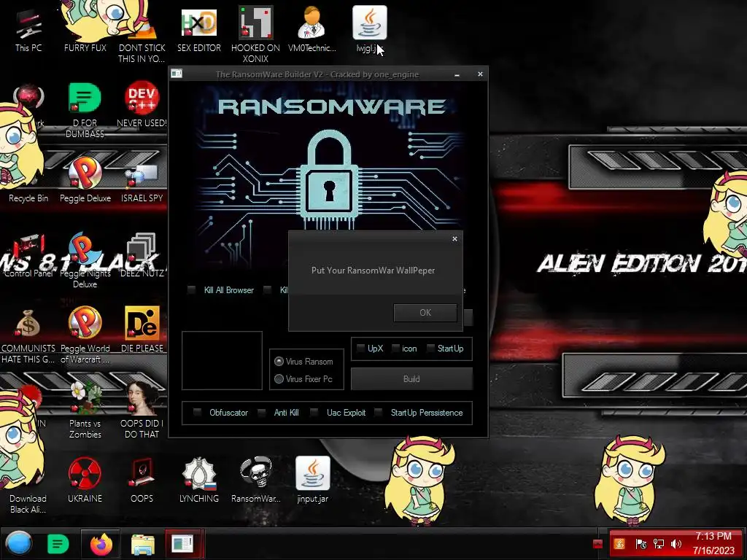This screenshot has height=560, width=747.
Task: Click the builder window's title bar icon
Action: pyautogui.click(x=177, y=74)
